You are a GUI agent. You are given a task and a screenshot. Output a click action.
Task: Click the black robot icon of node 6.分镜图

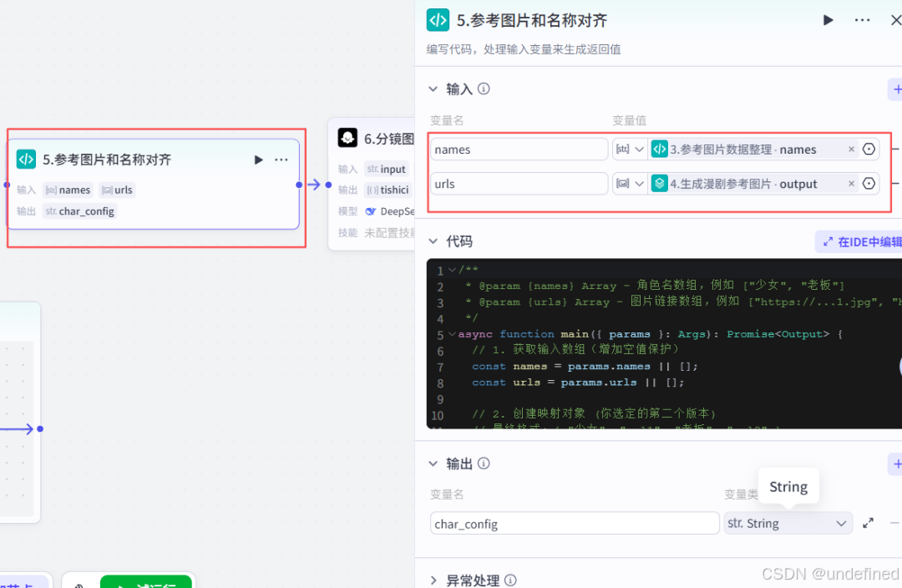(x=348, y=137)
